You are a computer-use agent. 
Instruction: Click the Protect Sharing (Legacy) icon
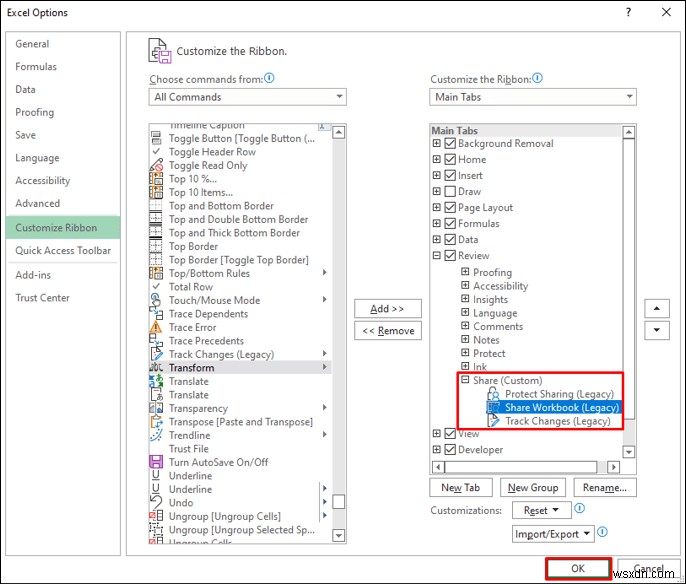click(493, 394)
